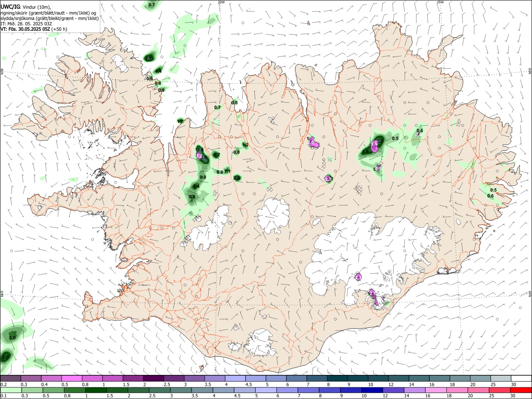This screenshot has width=532, height=399.
Task: Select the dusky plum 0.2 snow-scale swatch
Action: point(10,378)
